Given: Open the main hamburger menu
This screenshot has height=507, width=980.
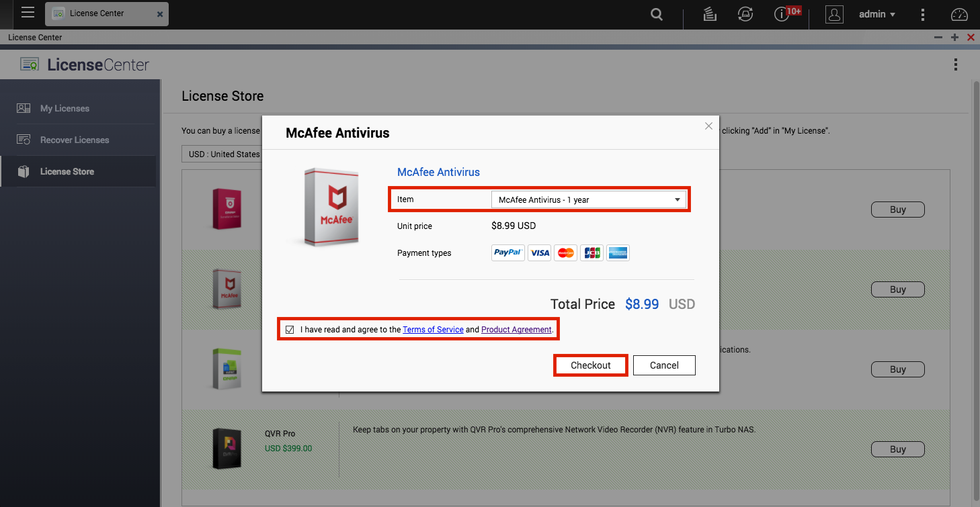Looking at the screenshot, I should [x=28, y=12].
